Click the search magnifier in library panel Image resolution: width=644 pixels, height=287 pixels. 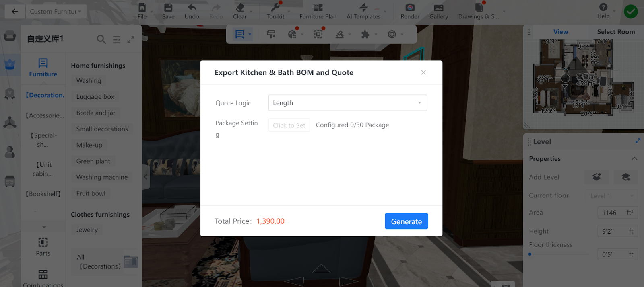[x=101, y=39]
